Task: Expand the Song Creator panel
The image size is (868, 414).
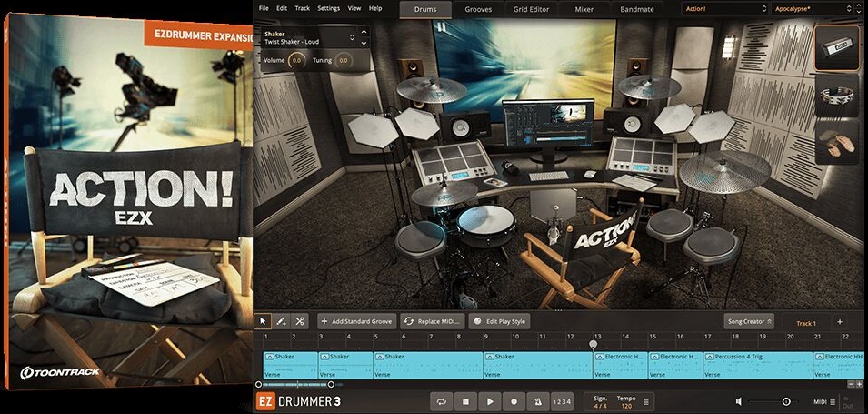Action: coord(749,321)
